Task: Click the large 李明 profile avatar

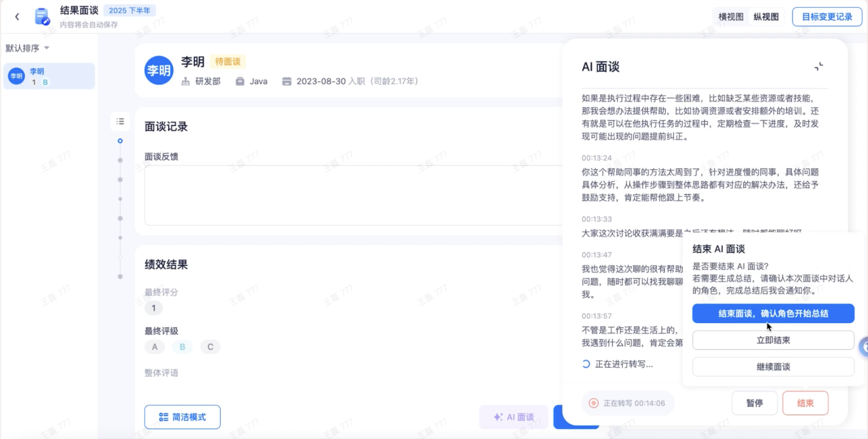Action: (159, 70)
